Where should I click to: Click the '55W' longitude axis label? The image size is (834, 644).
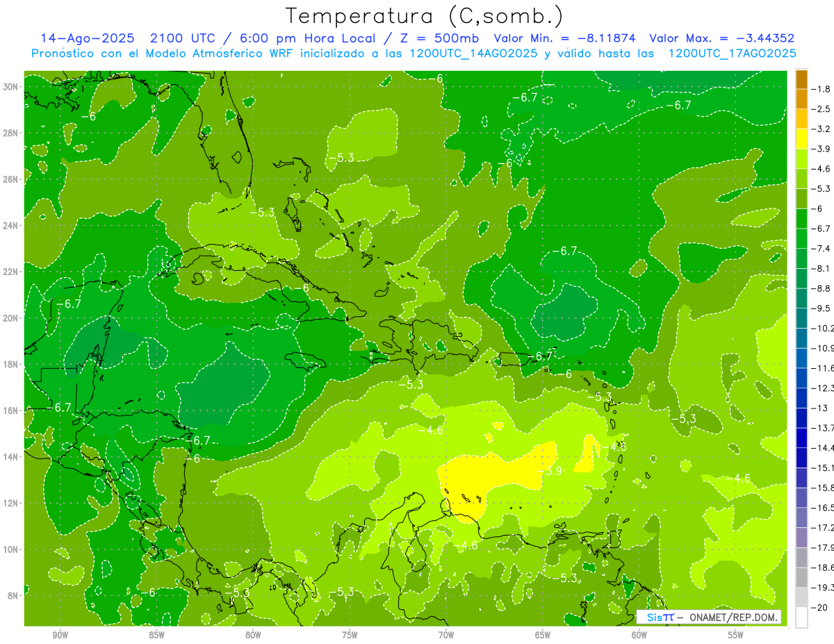[x=736, y=635]
